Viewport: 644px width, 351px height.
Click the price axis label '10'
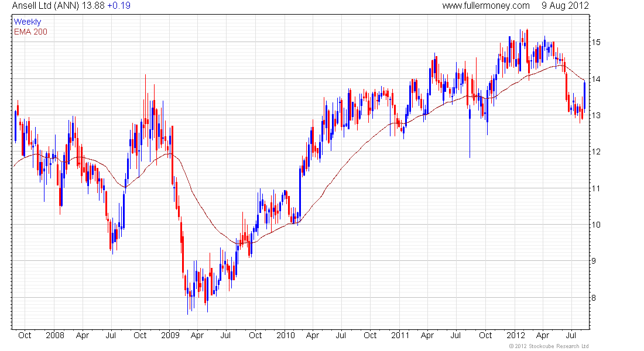(595, 225)
